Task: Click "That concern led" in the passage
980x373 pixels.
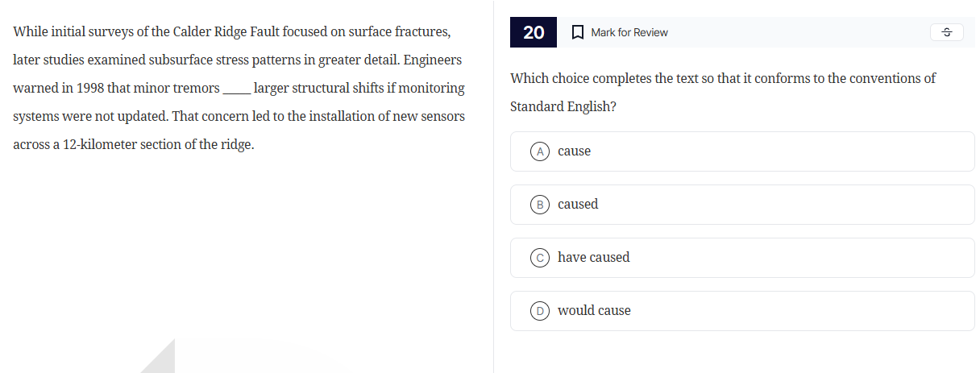Action: pyautogui.click(x=219, y=117)
